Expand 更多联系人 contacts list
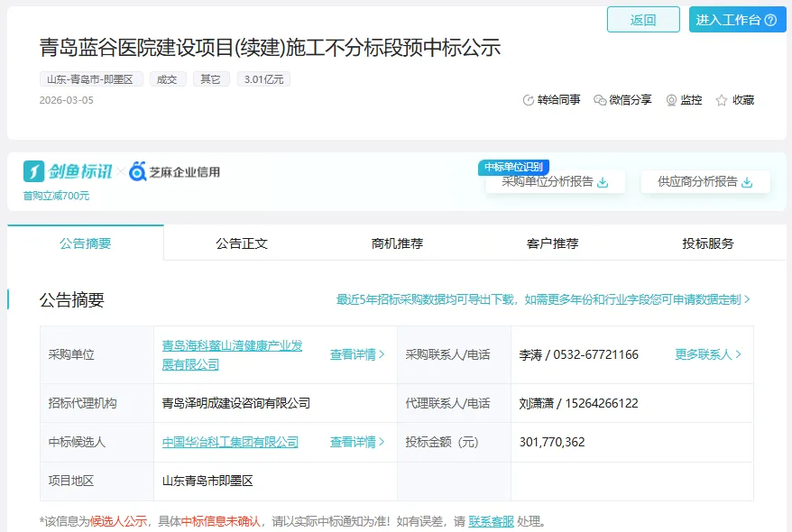The image size is (792, 532). pyautogui.click(x=708, y=354)
